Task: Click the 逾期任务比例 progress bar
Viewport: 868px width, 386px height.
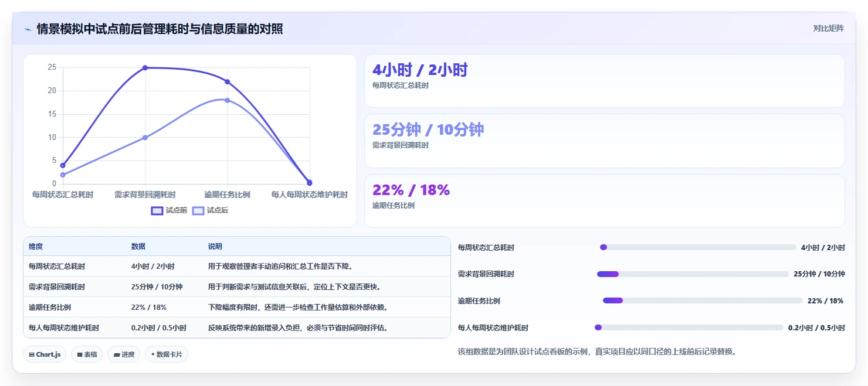Action: click(703, 300)
